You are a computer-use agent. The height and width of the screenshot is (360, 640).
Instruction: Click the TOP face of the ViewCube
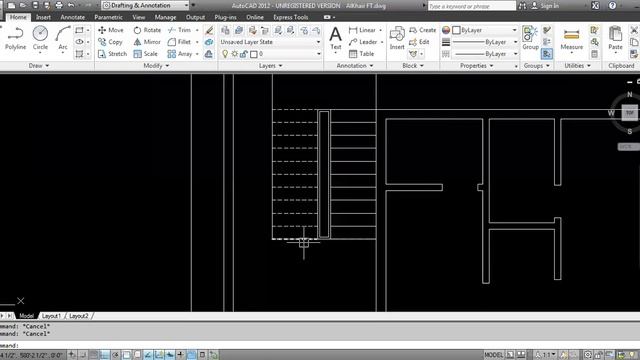[x=629, y=113]
